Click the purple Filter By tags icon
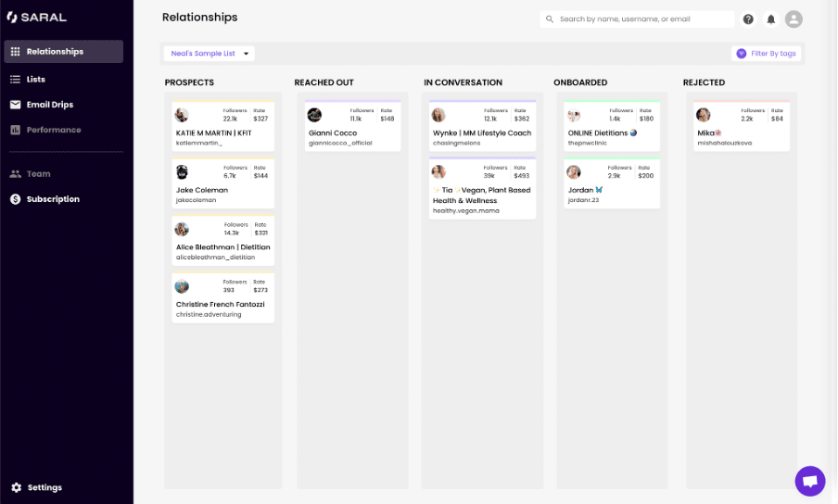The image size is (838, 504). coord(741,54)
